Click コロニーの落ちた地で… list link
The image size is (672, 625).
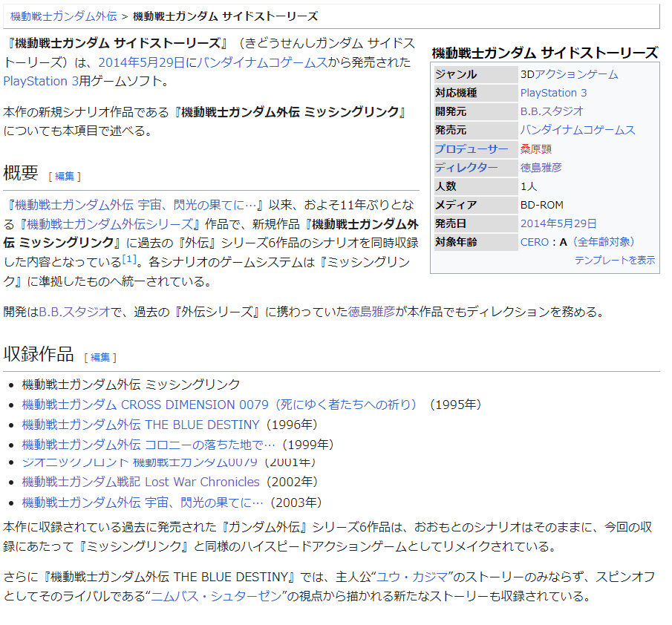149,445
